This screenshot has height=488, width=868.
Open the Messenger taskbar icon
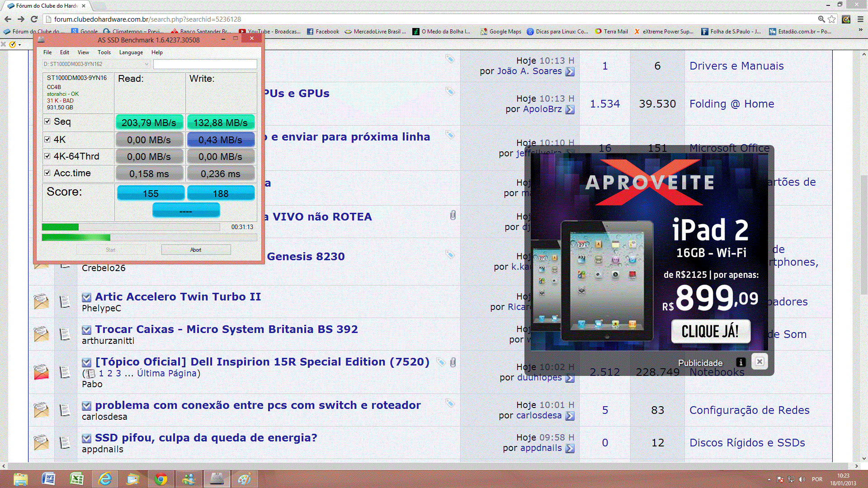[189, 479]
